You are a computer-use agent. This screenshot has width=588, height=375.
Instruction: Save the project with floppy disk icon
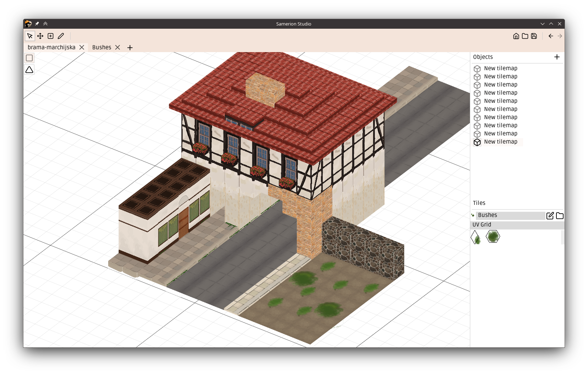[x=534, y=36]
